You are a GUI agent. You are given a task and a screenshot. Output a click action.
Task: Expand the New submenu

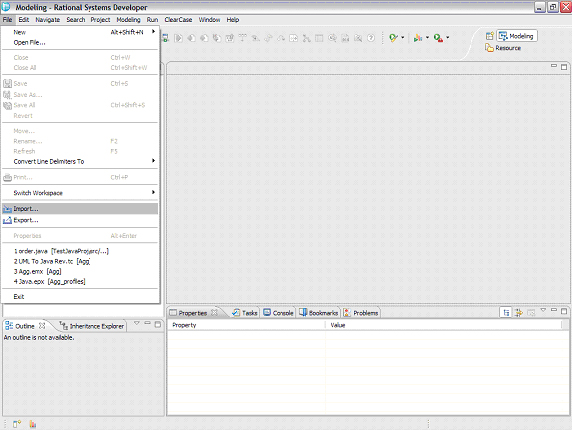pos(80,32)
